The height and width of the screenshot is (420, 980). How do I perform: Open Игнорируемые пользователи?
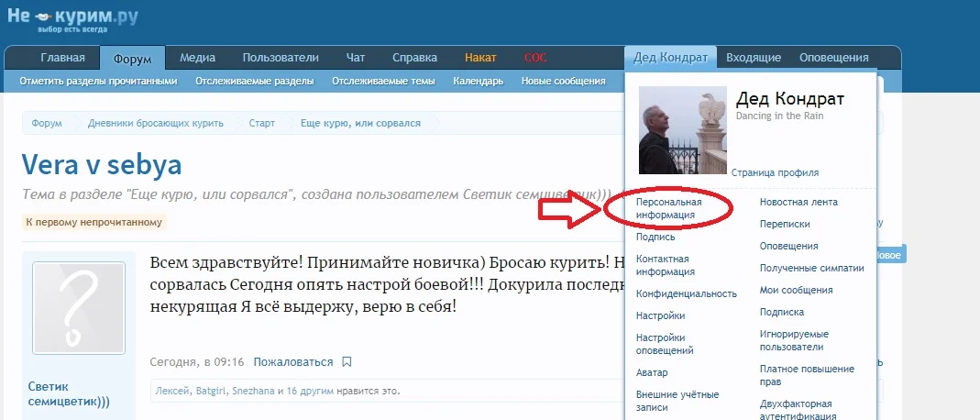click(x=794, y=340)
